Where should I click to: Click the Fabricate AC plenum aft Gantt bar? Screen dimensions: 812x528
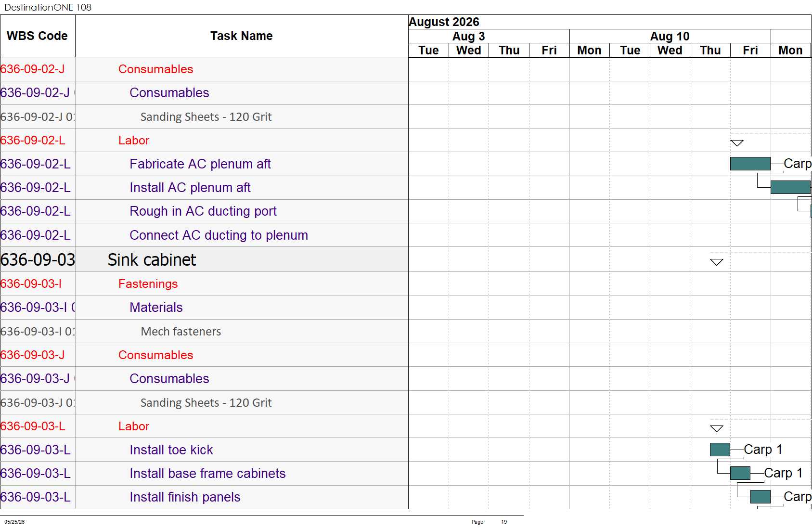[750, 164]
